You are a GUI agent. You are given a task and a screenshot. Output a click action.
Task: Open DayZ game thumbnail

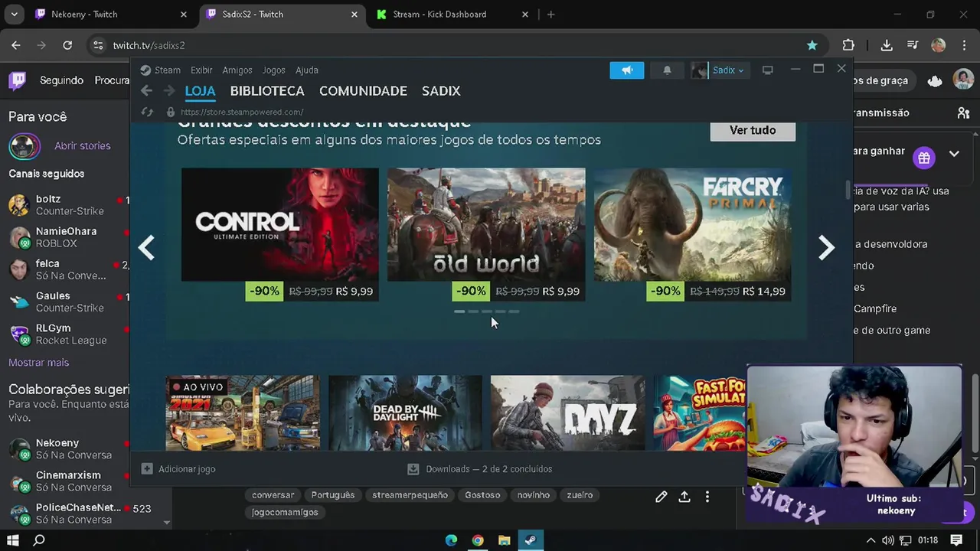point(568,412)
